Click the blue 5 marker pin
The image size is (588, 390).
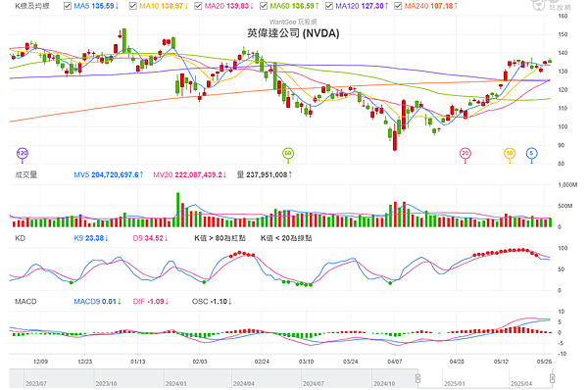(x=531, y=154)
